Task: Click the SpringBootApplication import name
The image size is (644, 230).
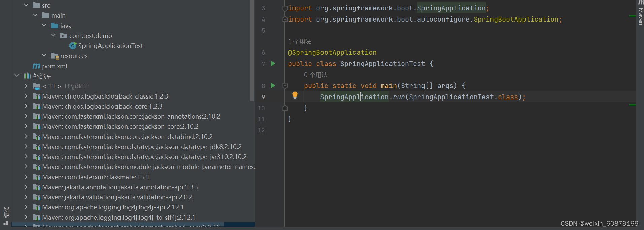Action: (516, 19)
